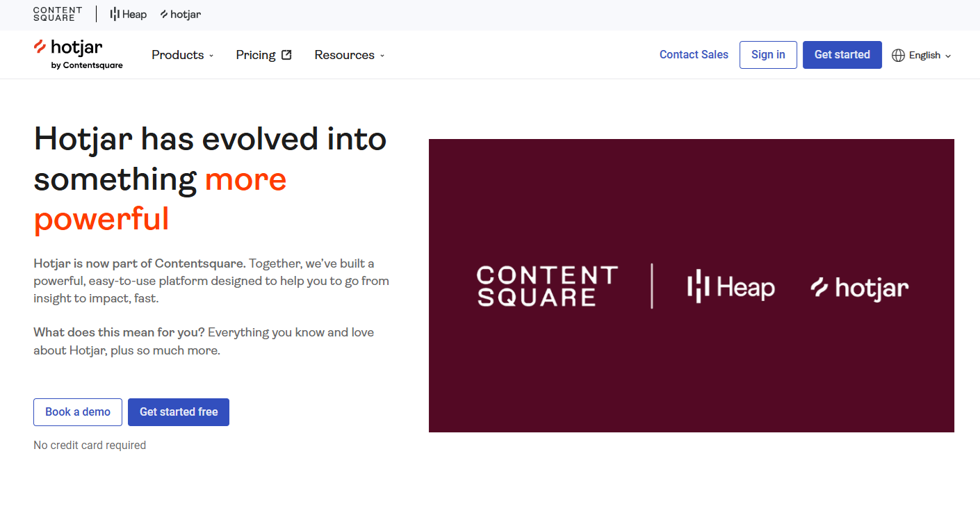Click the headline "Hotjar has evolved into"
This screenshot has height=513, width=980.
[x=210, y=138]
